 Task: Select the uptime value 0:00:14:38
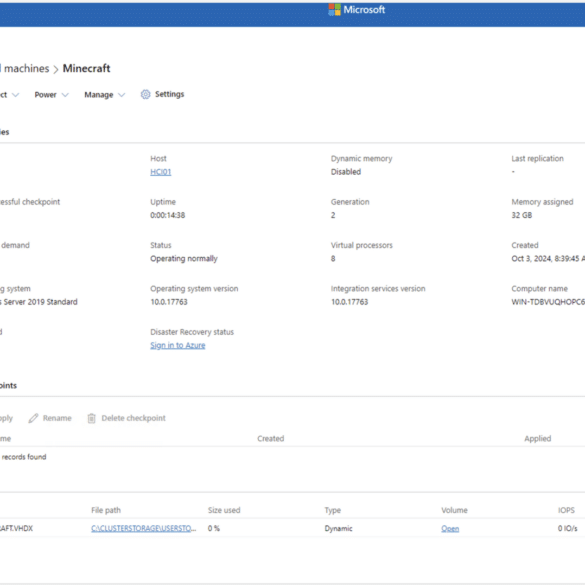[x=168, y=215]
